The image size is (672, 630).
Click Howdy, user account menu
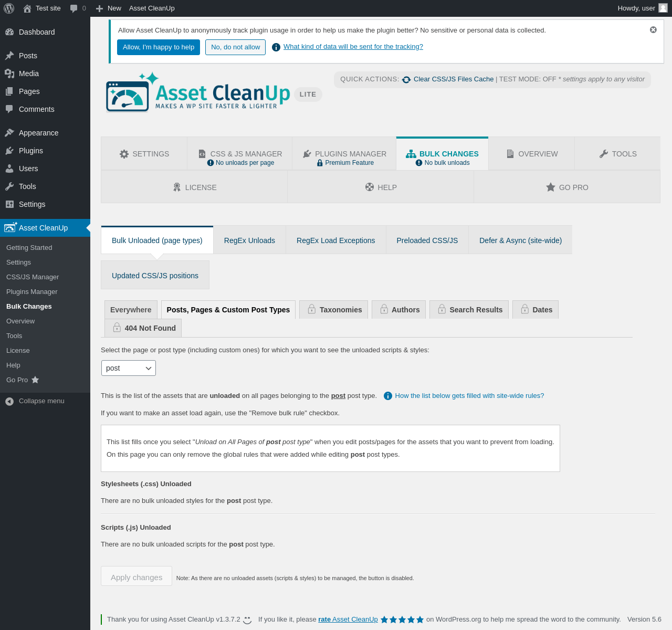[x=642, y=8]
